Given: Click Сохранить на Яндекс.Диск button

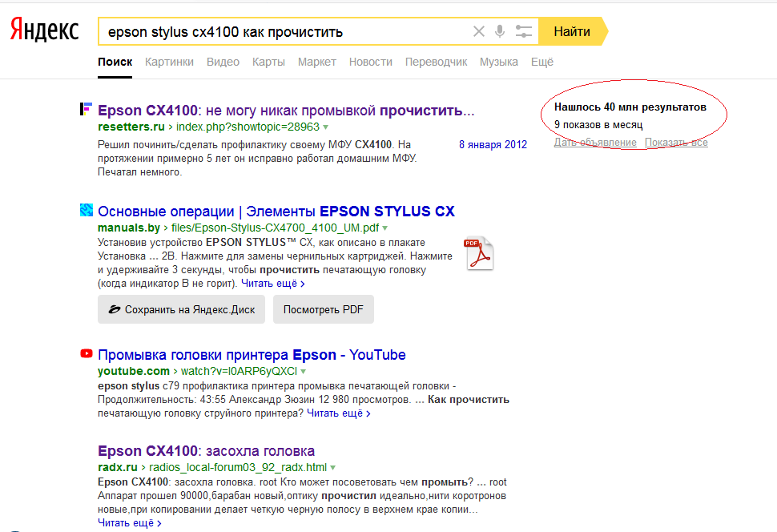Looking at the screenshot, I should click(181, 309).
